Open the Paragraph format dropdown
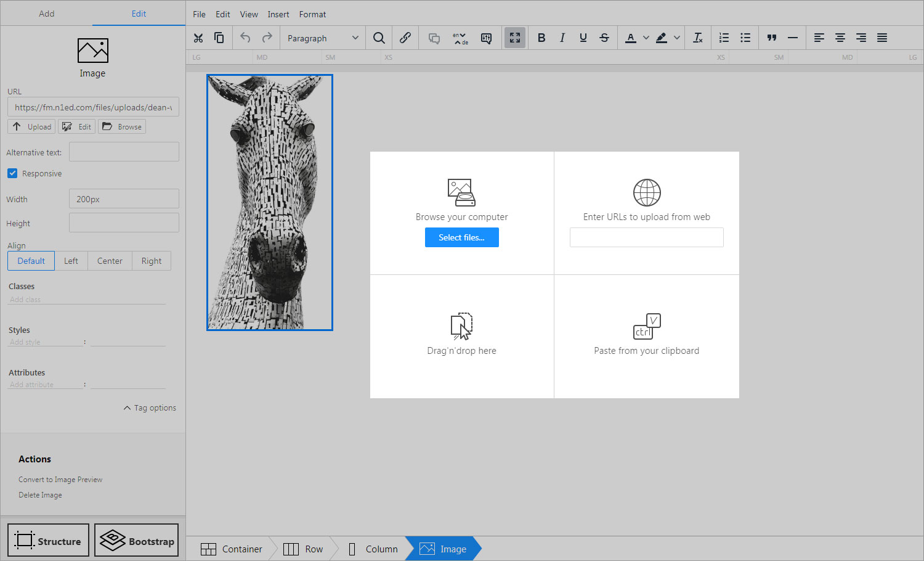Screen dimensions: 924x561 323,38
